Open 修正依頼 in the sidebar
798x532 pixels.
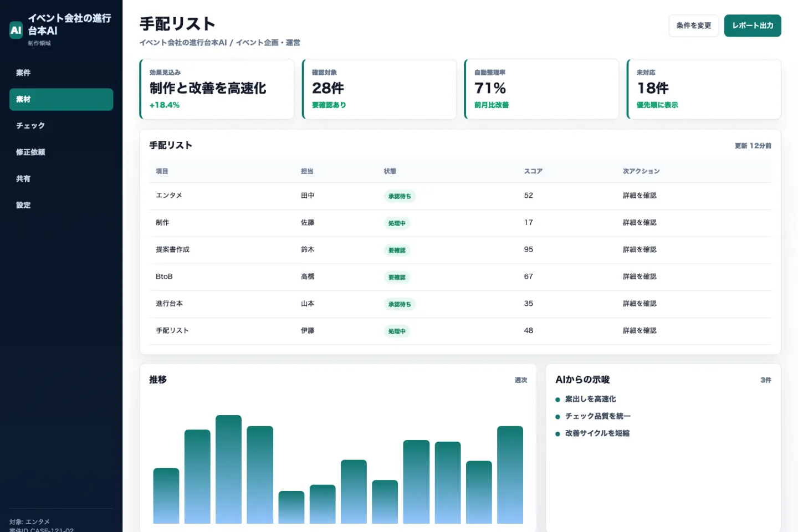click(61, 152)
